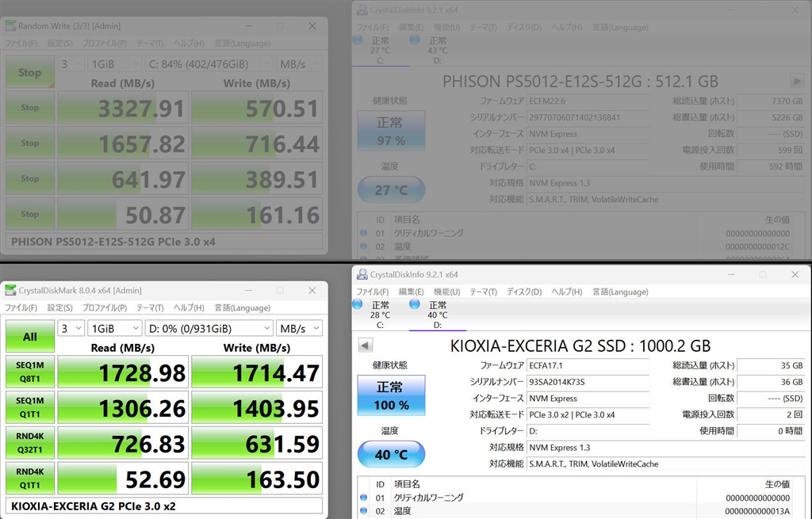Click write result "1714.47"
The width and height of the screenshot is (812, 519).
pyautogui.click(x=257, y=372)
